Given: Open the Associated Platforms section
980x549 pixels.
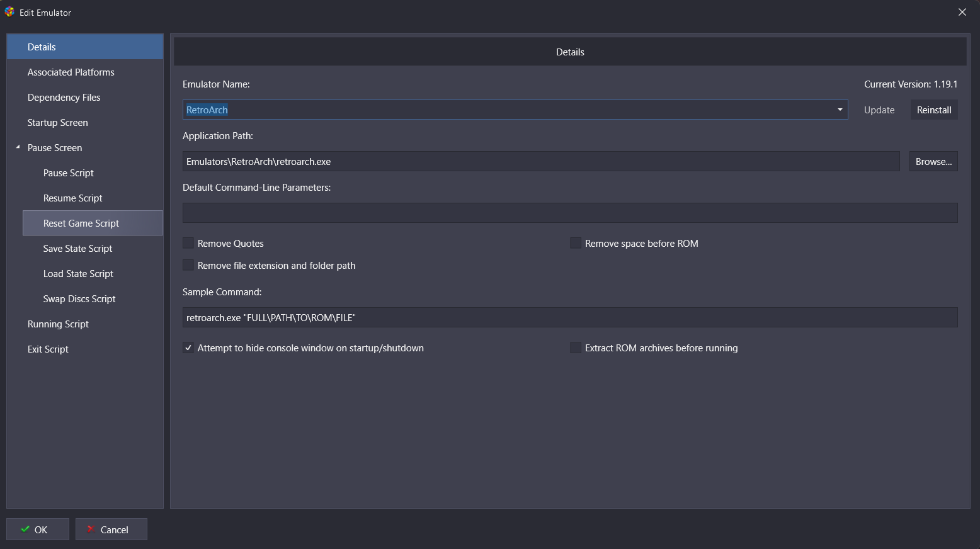Looking at the screenshot, I should 85,72.
